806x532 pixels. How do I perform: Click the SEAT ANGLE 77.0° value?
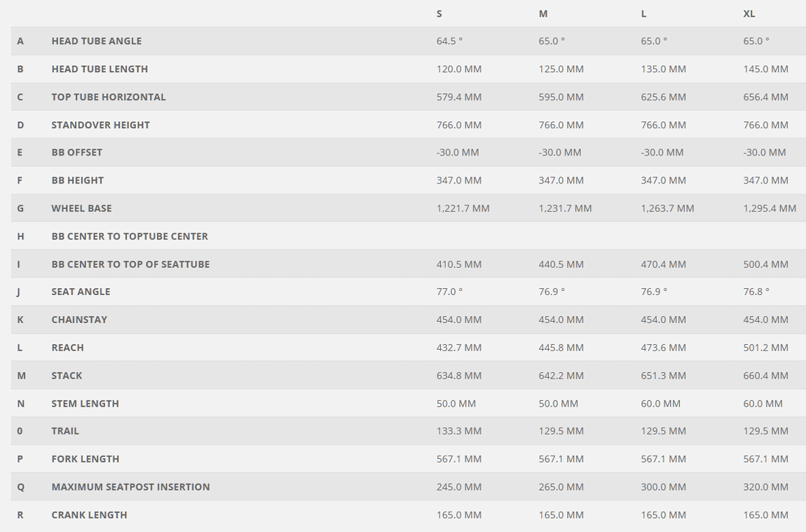tap(449, 292)
